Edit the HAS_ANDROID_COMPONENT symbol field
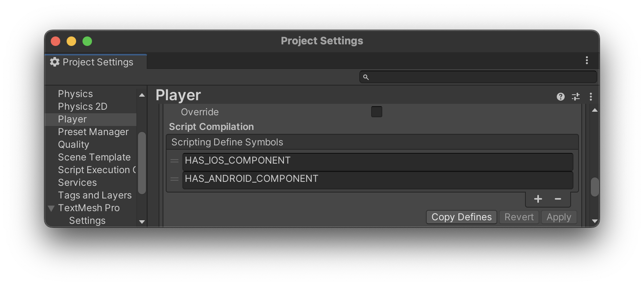Viewport: 644px width, 286px height. 378,179
